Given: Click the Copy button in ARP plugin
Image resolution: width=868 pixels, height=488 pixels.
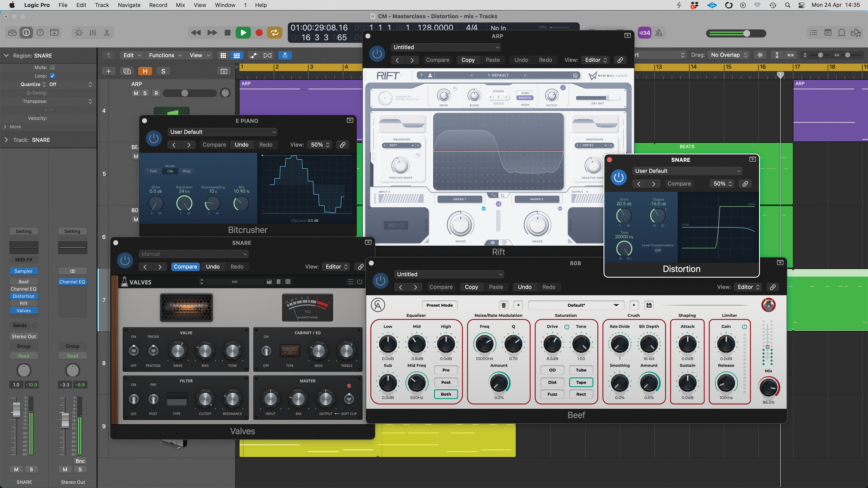Looking at the screenshot, I should [x=468, y=60].
